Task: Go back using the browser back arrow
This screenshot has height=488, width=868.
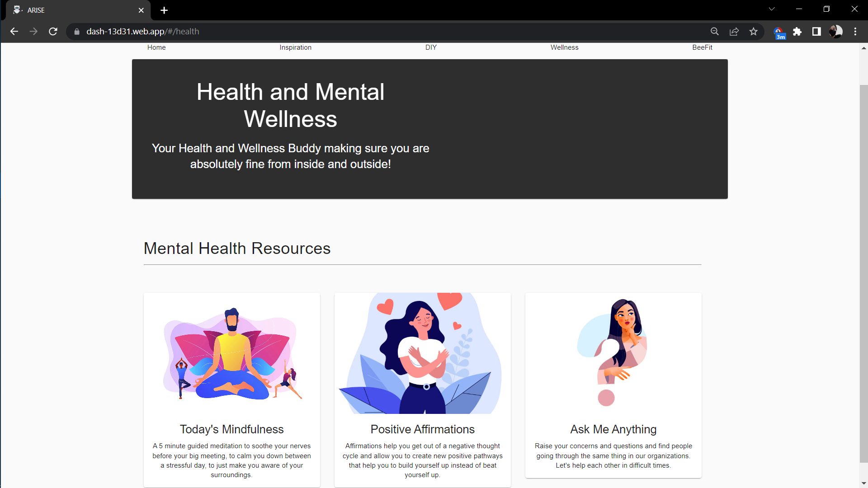Action: click(14, 32)
